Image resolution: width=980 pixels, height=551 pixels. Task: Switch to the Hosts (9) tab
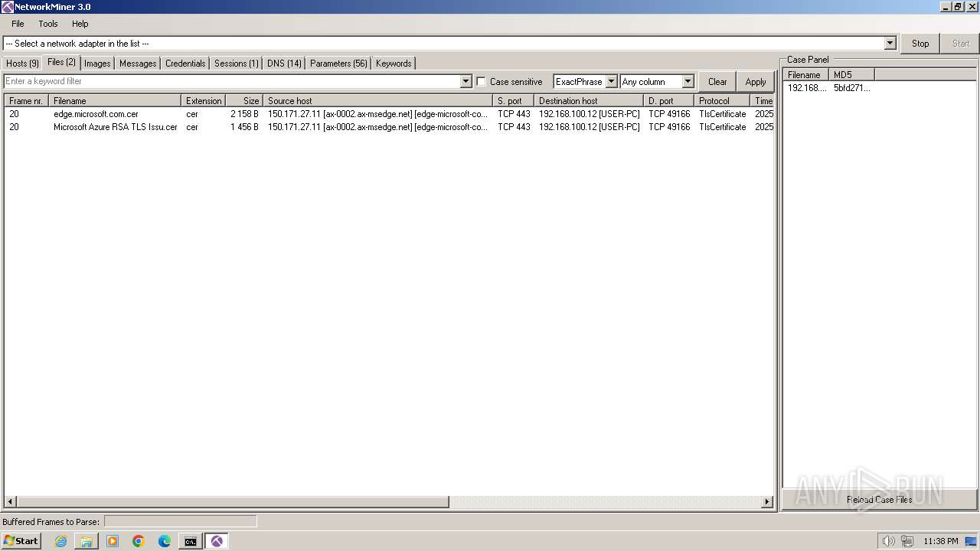pos(22,64)
